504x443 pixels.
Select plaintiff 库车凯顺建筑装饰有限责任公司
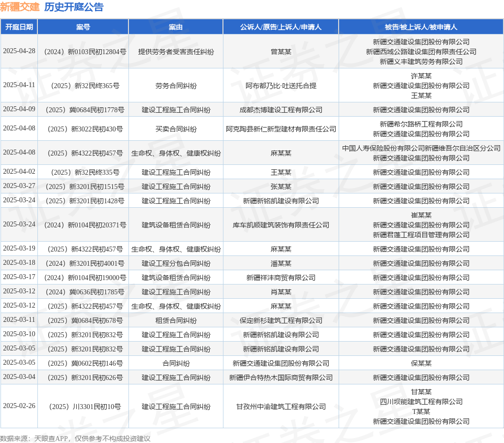pos(281,225)
